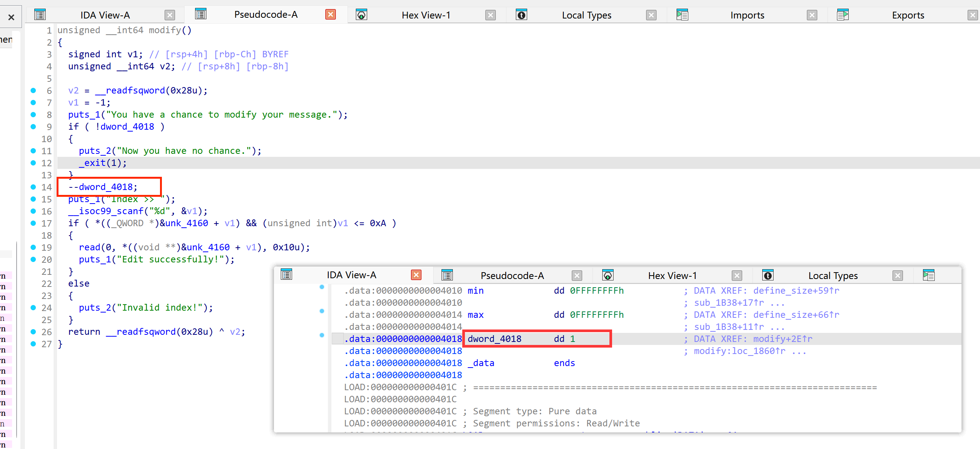The height and width of the screenshot is (449, 980).
Task: Click dword_4018 in the if condition
Action: coord(128,127)
